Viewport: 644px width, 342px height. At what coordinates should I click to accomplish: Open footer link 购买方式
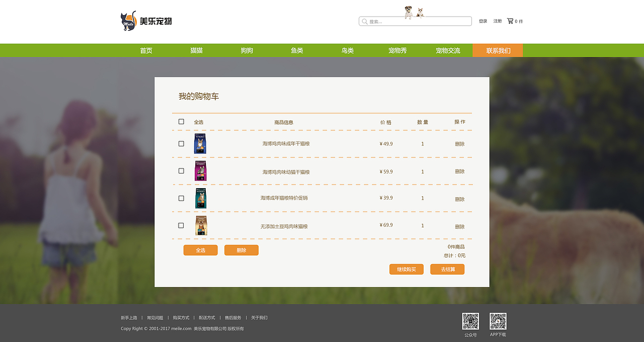181,318
